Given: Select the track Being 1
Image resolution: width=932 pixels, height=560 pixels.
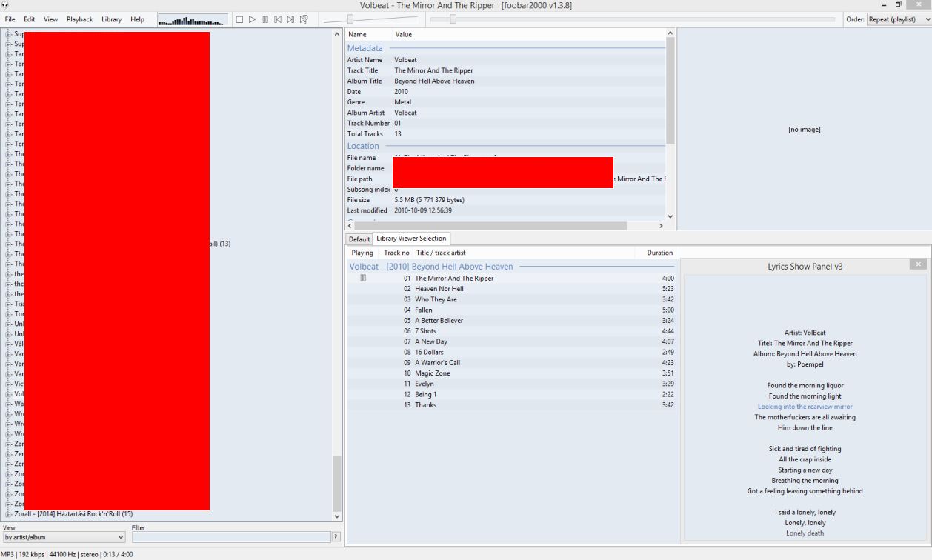Looking at the screenshot, I should [511, 394].
